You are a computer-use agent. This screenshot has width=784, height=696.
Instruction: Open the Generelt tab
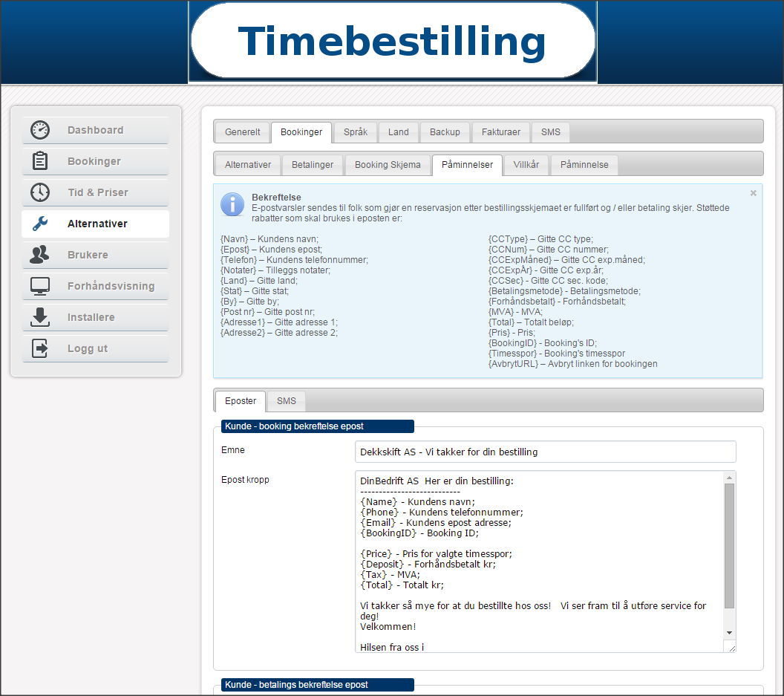point(243,132)
